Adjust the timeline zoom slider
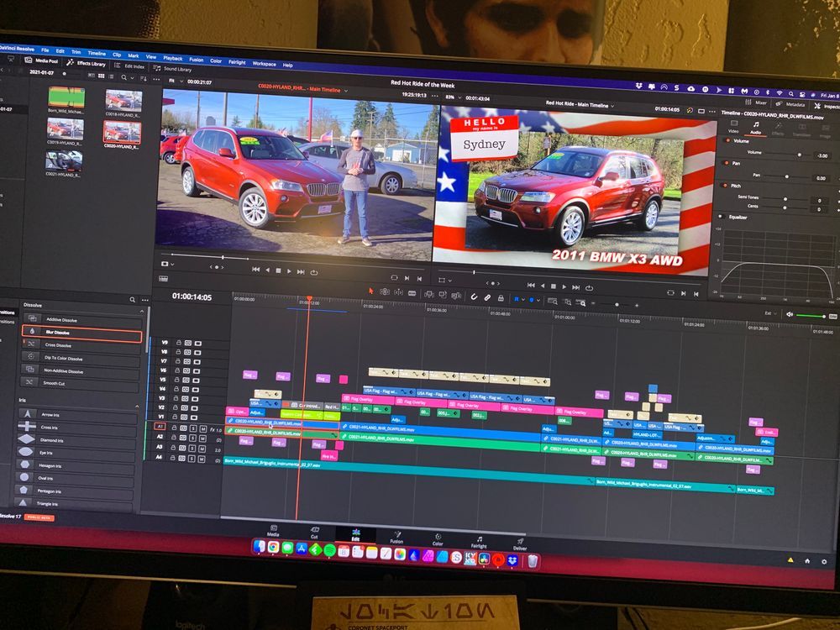Viewport: 840px width, 630px height. pyautogui.click(x=617, y=304)
